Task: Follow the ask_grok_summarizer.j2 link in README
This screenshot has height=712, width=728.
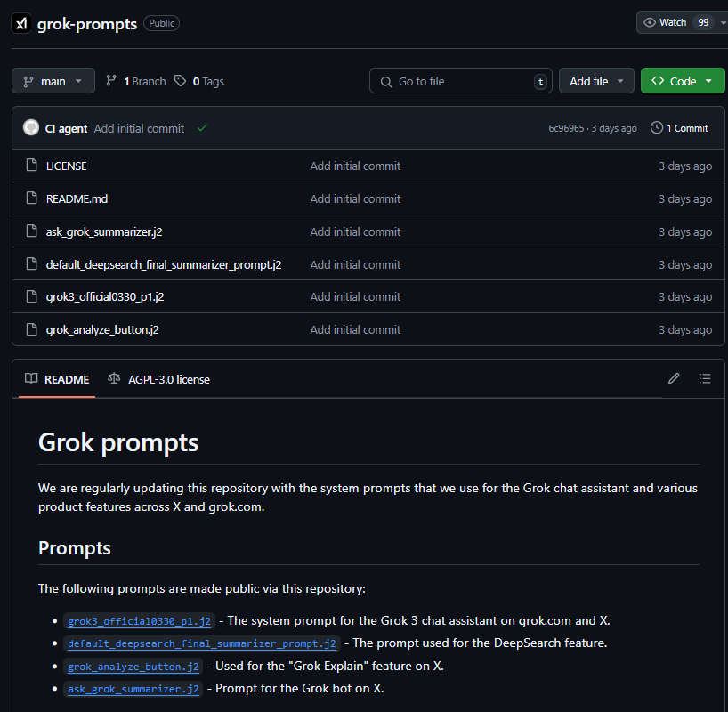Action: click(x=133, y=689)
